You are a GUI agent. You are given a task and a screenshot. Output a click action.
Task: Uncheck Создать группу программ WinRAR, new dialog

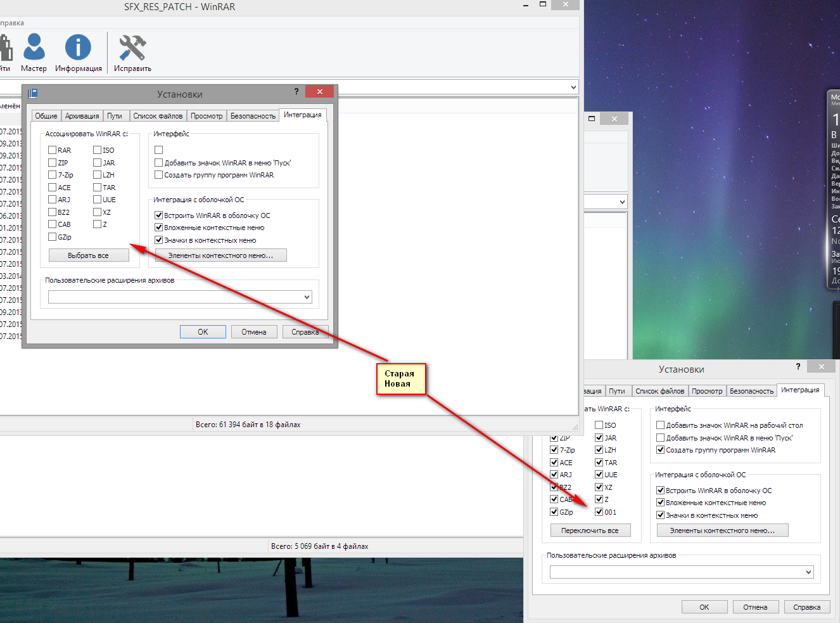coord(661,450)
